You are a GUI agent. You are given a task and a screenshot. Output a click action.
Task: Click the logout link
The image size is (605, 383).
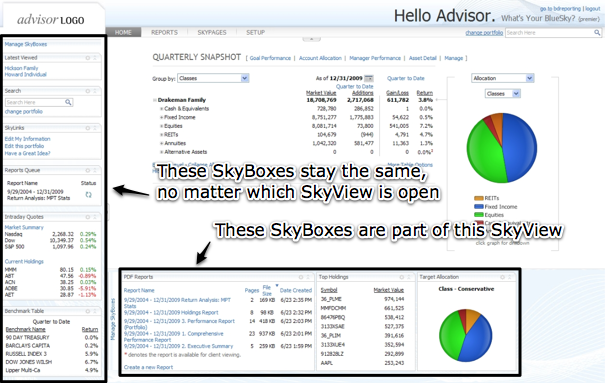(x=593, y=8)
